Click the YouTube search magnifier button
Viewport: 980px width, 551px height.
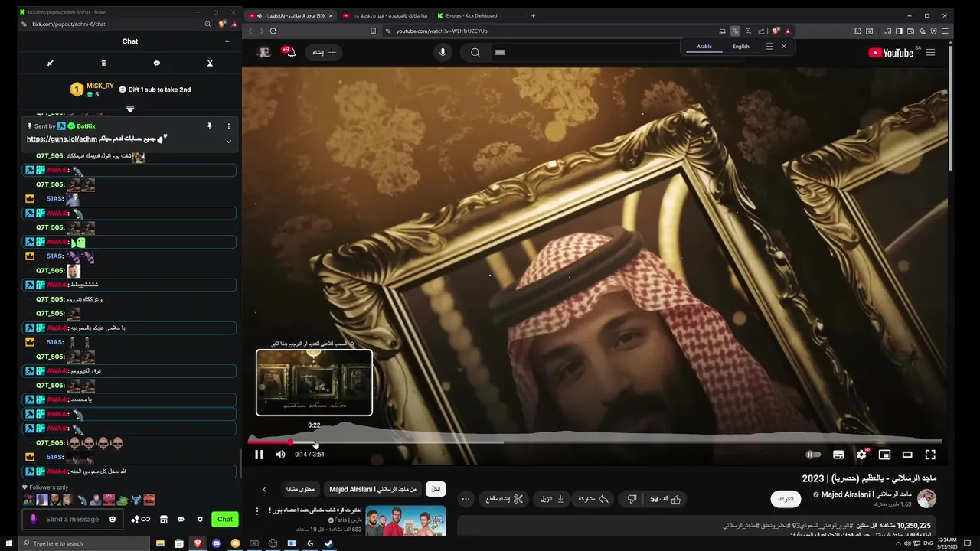coord(475,52)
